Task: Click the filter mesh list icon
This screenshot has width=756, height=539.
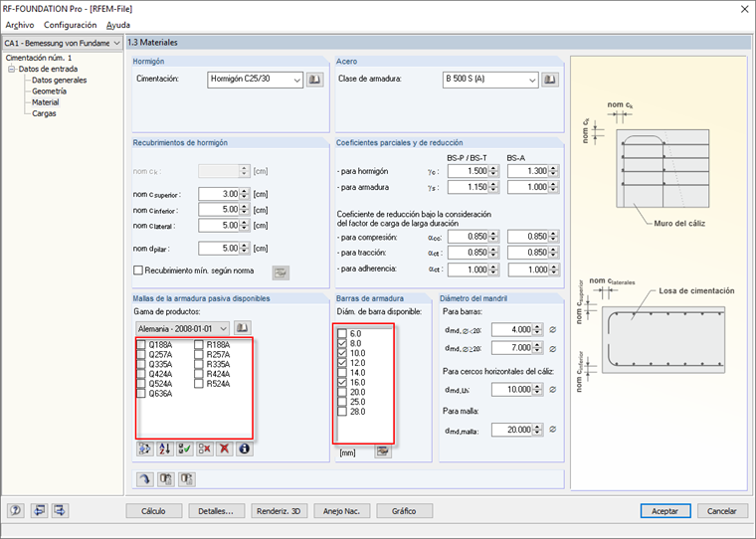Action: [x=144, y=449]
